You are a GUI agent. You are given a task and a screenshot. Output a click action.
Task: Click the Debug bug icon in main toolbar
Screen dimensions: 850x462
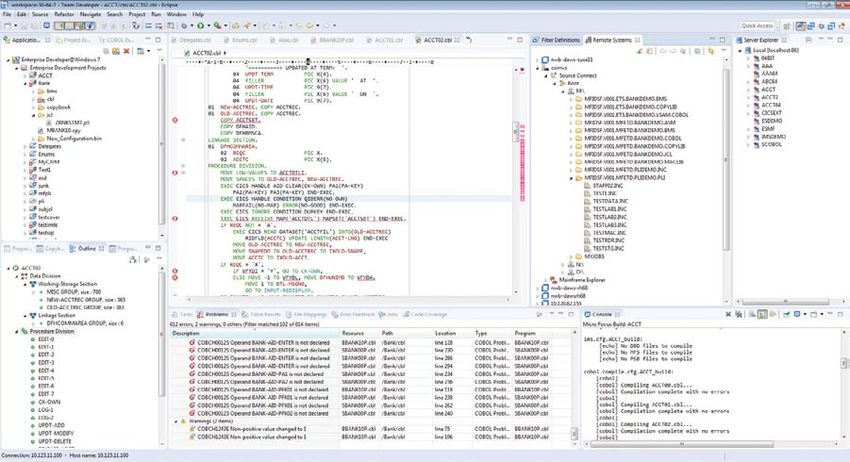click(184, 25)
